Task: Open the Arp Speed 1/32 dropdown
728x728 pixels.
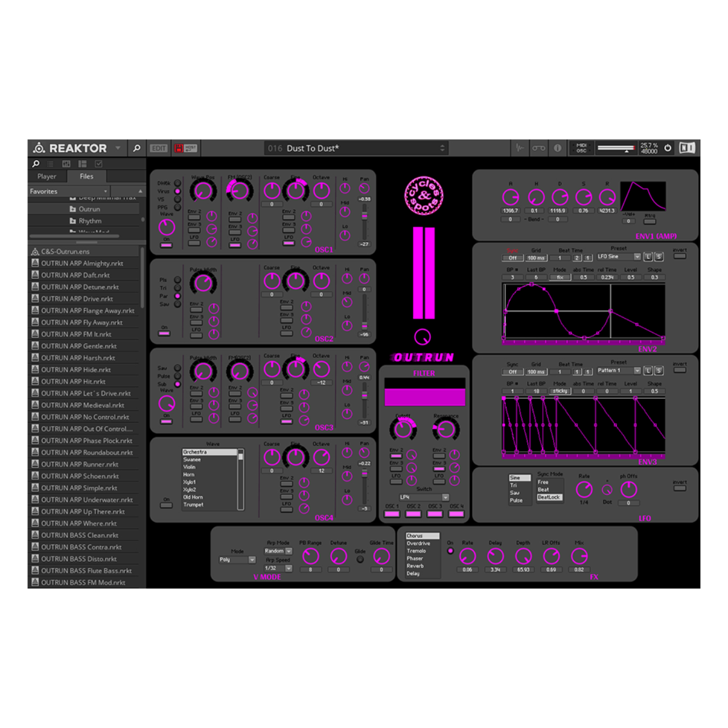Action: pyautogui.click(x=278, y=568)
